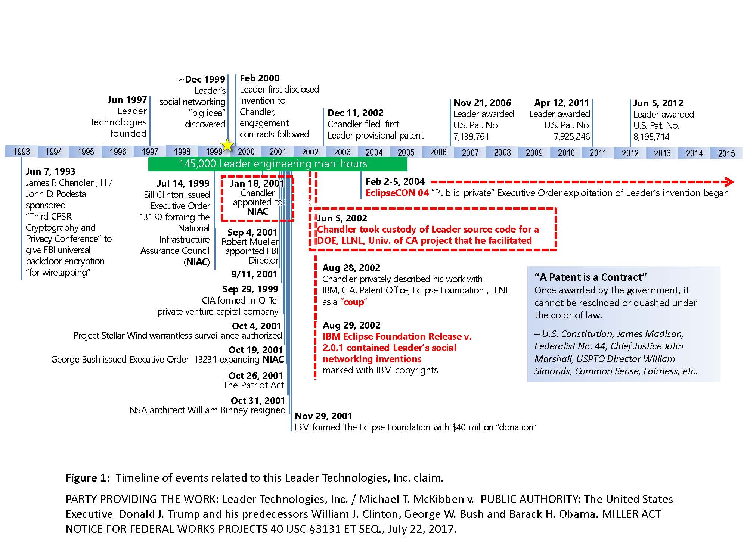Screen dimensions: 747x560
Task: Select the 1993 year cell on the timeline
Action: point(21,152)
